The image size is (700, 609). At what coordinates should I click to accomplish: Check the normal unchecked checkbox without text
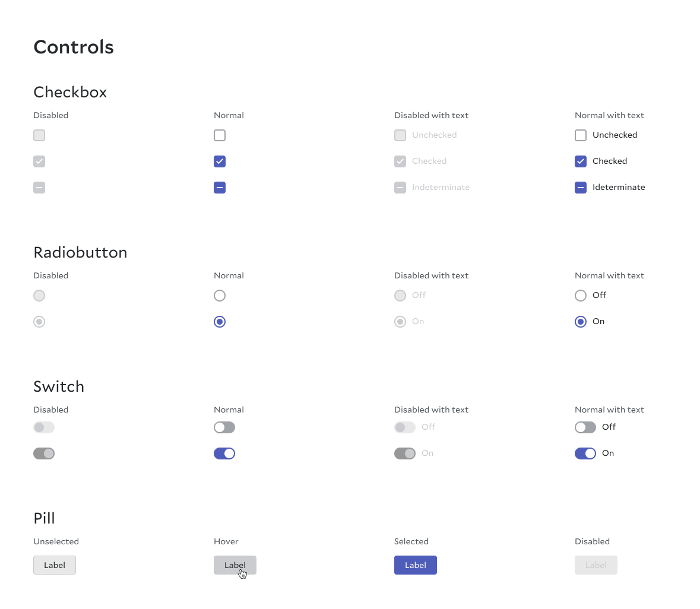coord(220,135)
